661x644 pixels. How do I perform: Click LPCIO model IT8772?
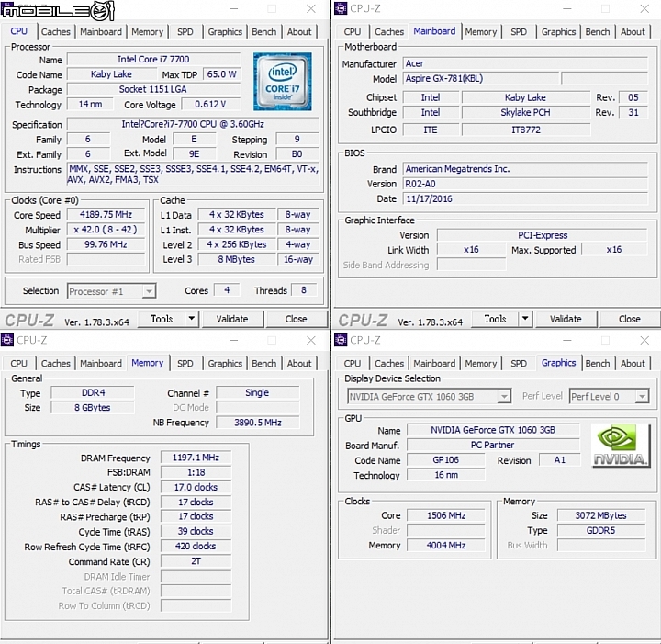tap(526, 130)
